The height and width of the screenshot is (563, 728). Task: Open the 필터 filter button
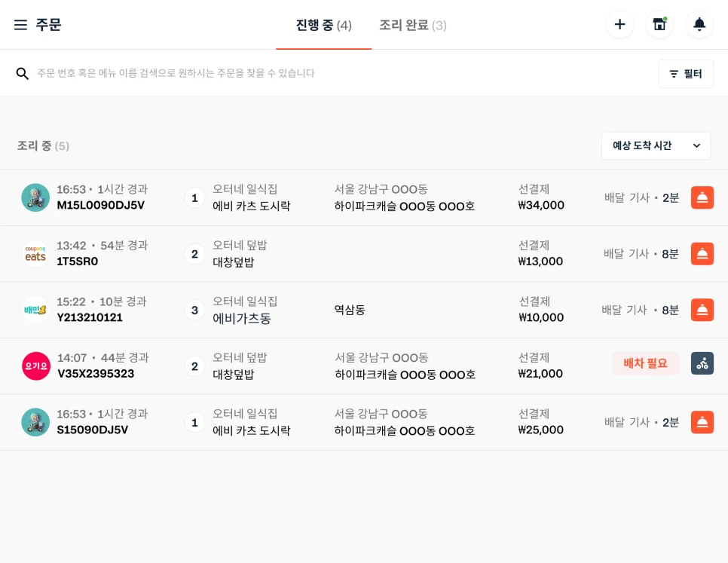pos(685,74)
